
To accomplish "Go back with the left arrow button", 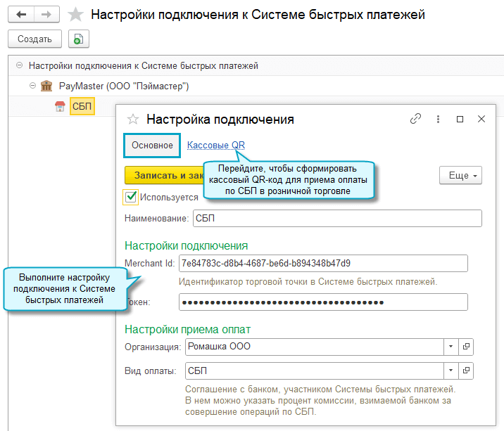I will click(21, 15).
